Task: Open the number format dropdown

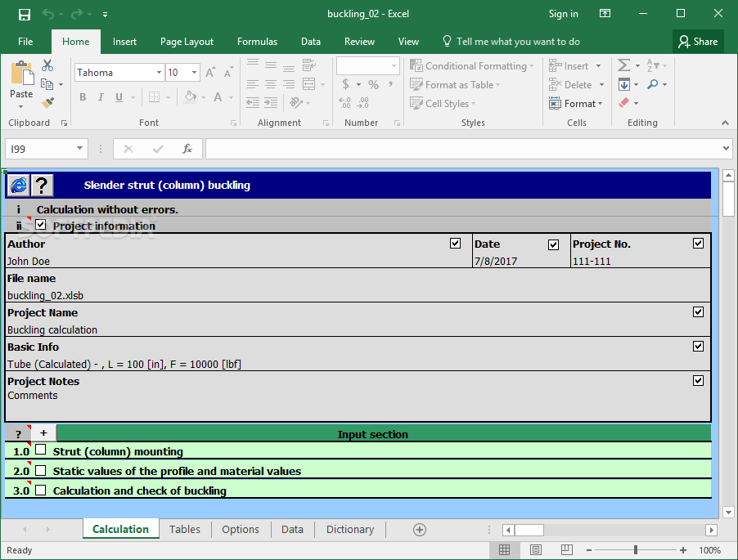Action: 394,66
